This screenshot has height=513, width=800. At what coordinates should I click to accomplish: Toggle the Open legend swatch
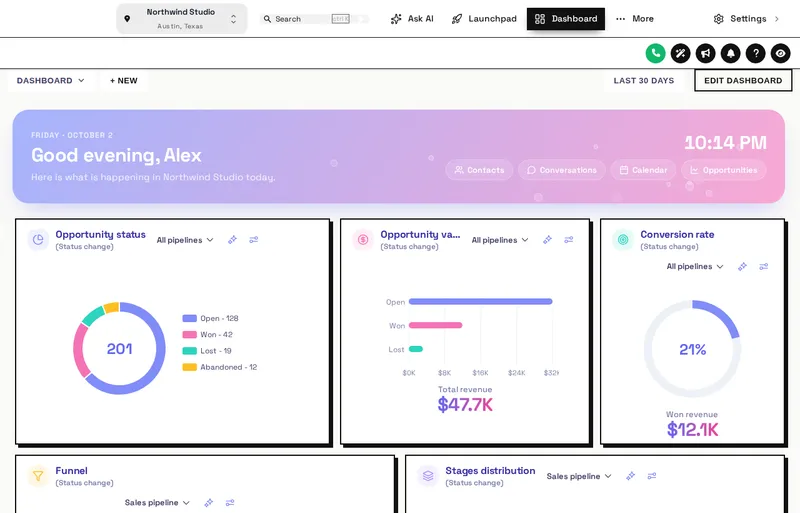click(x=189, y=318)
